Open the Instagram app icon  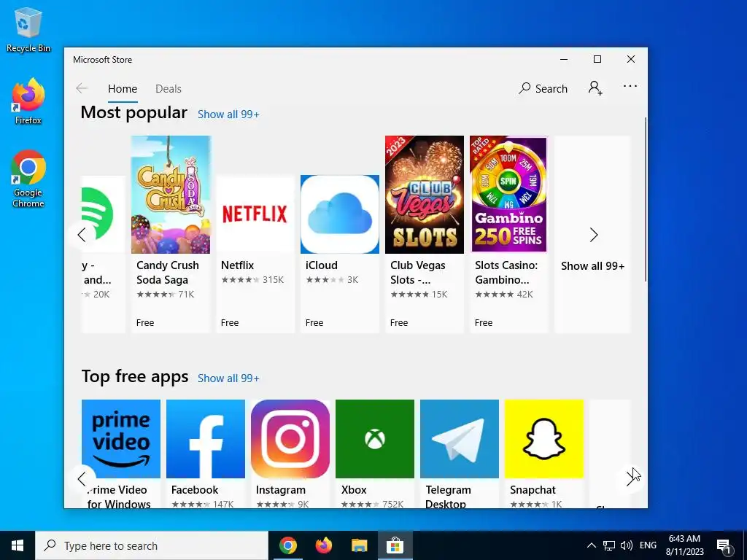[290, 438]
